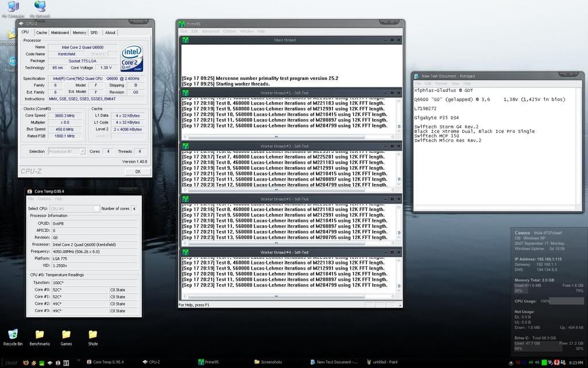This screenshot has width=588, height=368.
Task: Click the Notepad title bar icon
Action: click(x=417, y=76)
